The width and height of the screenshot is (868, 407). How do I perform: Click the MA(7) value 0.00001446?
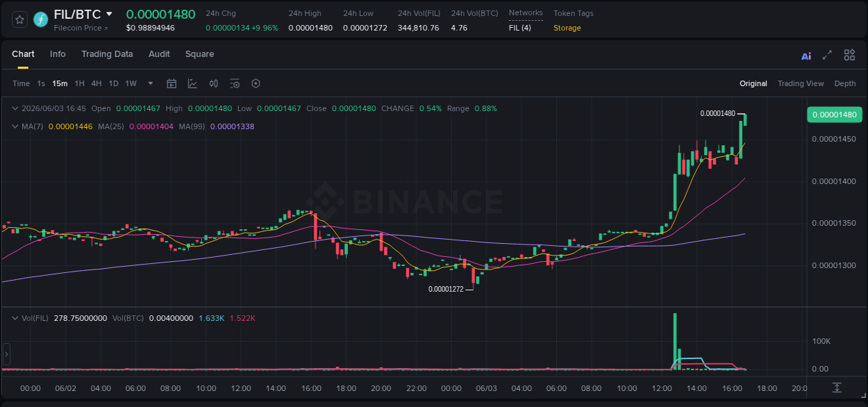pyautogui.click(x=71, y=126)
